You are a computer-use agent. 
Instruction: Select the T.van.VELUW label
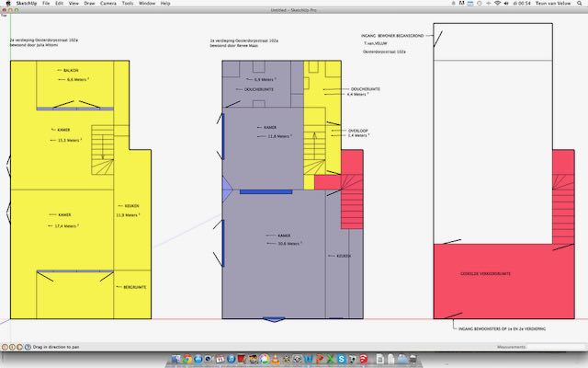[x=376, y=43]
